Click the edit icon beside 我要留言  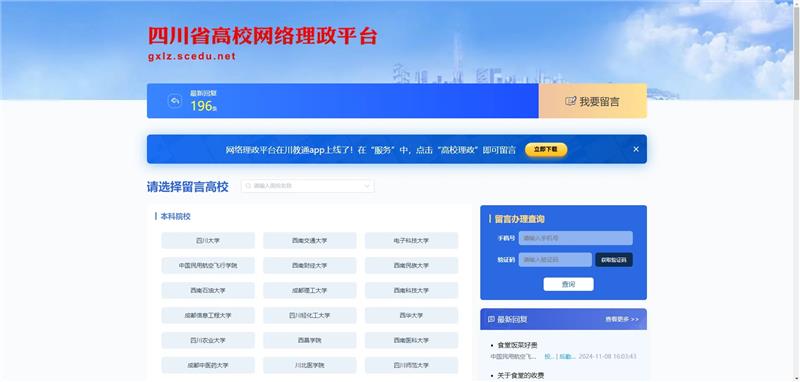coord(570,101)
